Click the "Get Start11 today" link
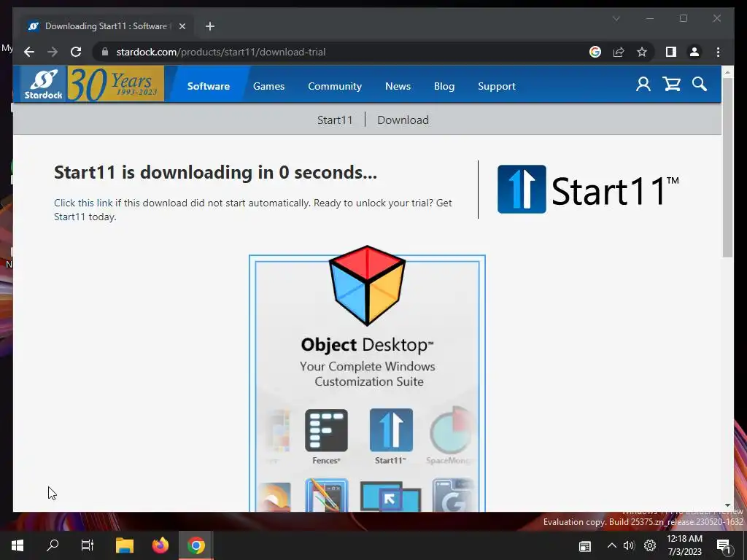 [253, 209]
